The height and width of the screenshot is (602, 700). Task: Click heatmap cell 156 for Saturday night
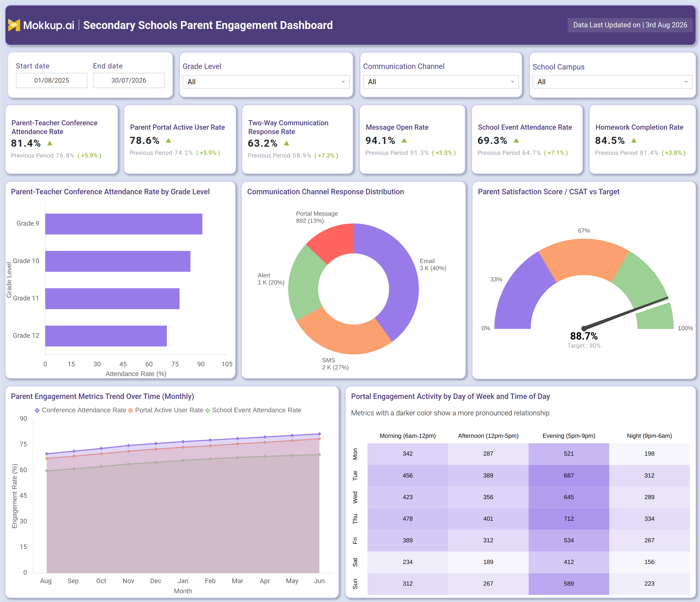click(x=649, y=562)
